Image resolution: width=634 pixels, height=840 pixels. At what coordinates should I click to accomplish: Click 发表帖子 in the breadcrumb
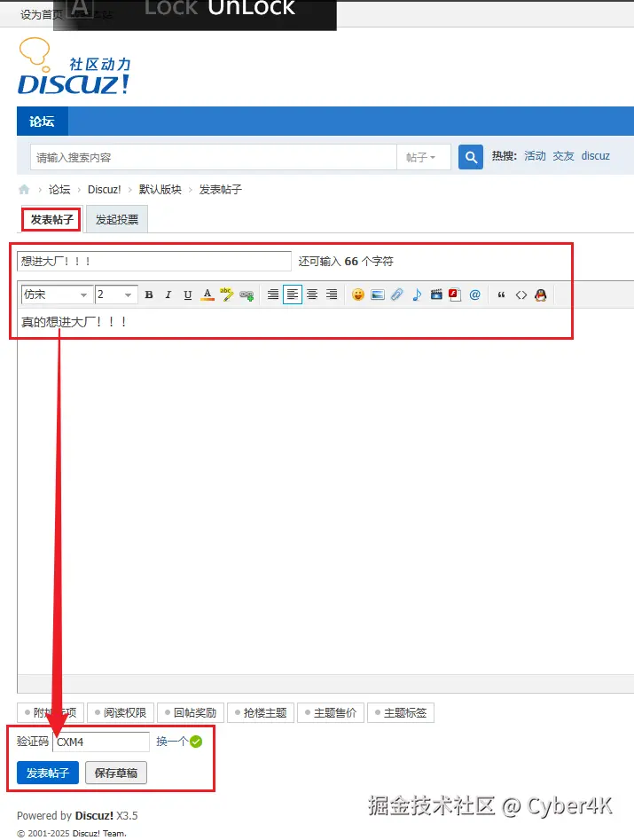click(220, 190)
